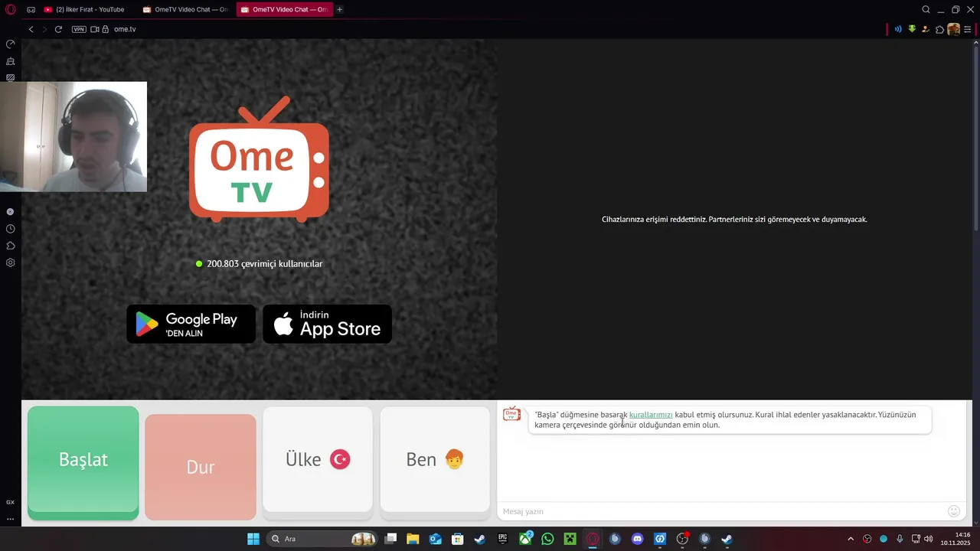980x551 pixels.
Task: Switch to the İlker Fırat YouTube tab
Action: 84,9
